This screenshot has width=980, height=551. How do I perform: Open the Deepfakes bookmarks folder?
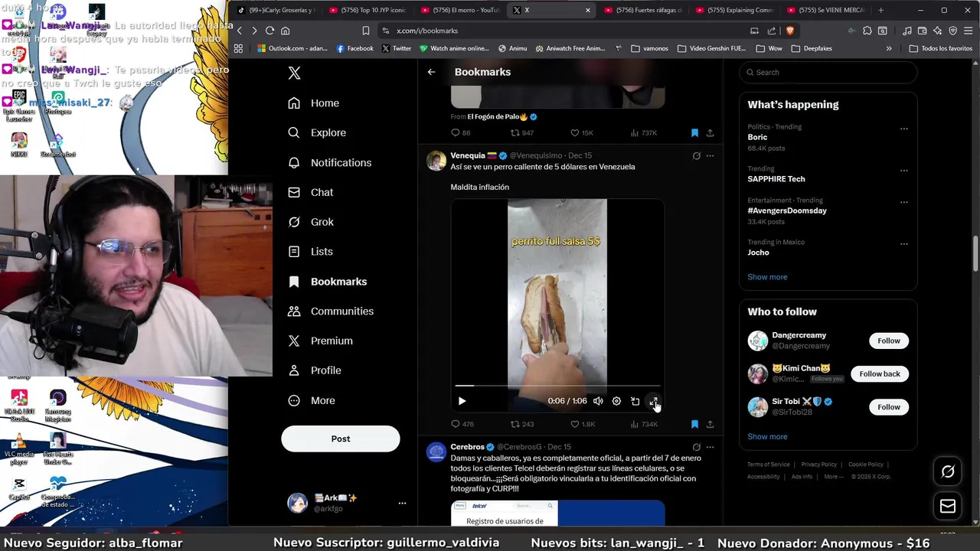pyautogui.click(x=812, y=48)
